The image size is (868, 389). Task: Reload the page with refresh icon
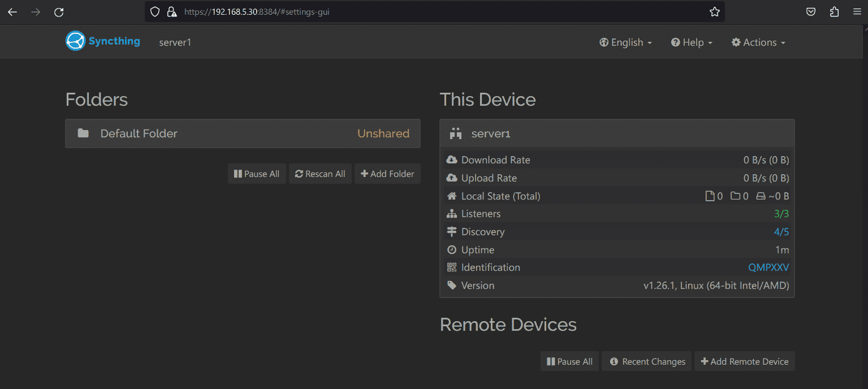[x=59, y=12]
